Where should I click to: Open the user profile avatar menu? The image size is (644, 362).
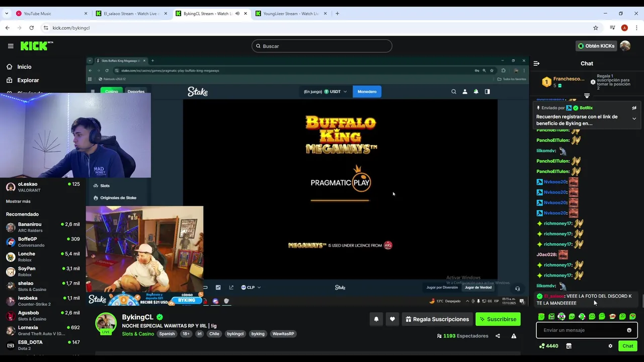point(625,46)
